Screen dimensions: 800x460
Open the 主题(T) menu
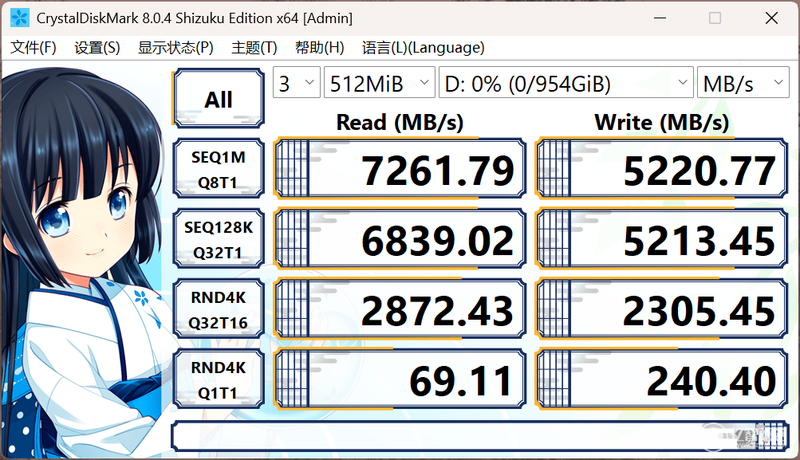(x=254, y=47)
